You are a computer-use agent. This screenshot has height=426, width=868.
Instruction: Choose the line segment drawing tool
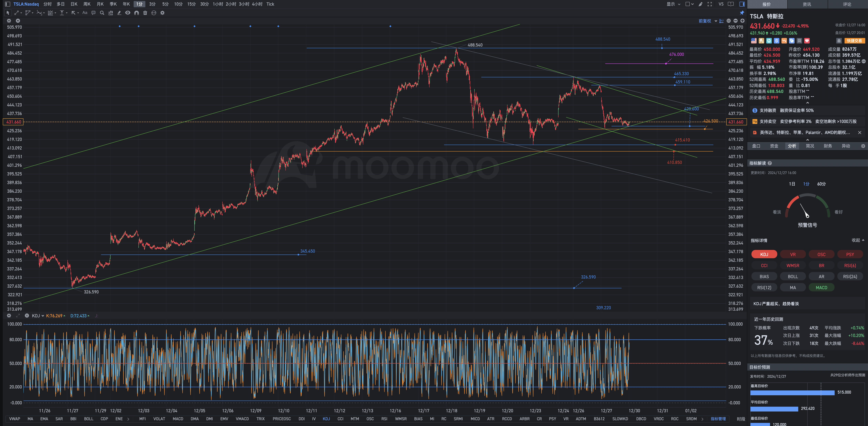[x=17, y=13]
